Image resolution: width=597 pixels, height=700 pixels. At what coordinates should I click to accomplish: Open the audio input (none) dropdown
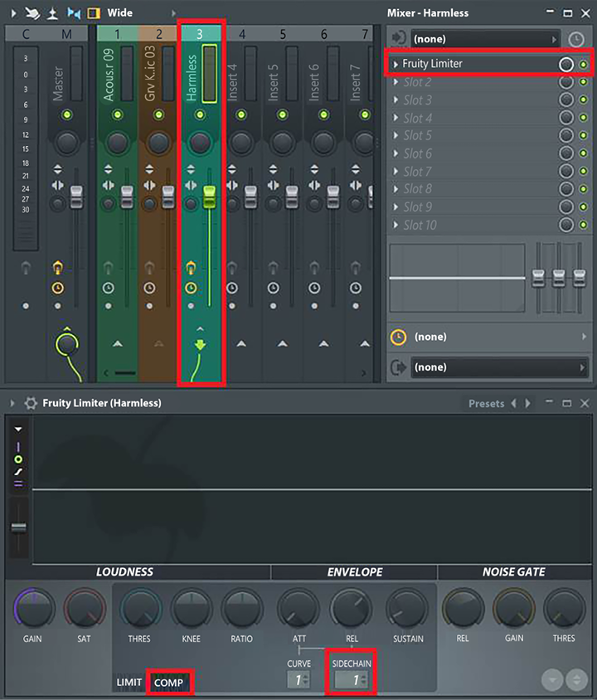pyautogui.click(x=486, y=39)
